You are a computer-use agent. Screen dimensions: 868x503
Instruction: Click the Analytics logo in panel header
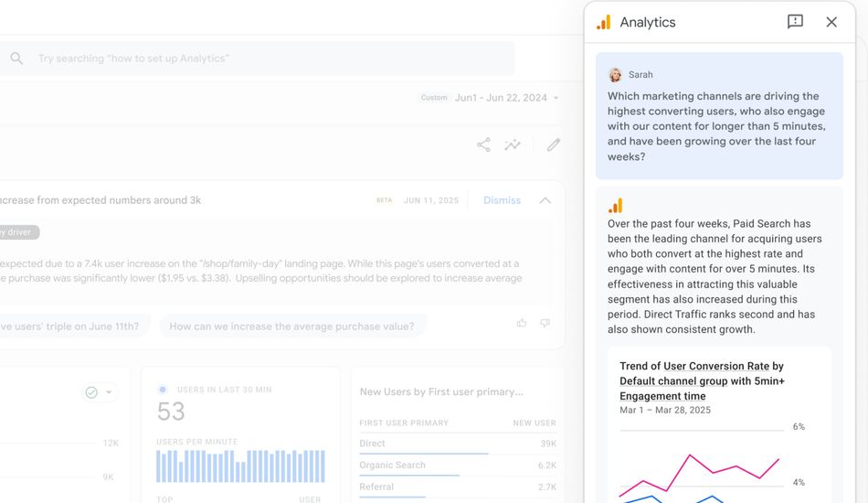603,22
